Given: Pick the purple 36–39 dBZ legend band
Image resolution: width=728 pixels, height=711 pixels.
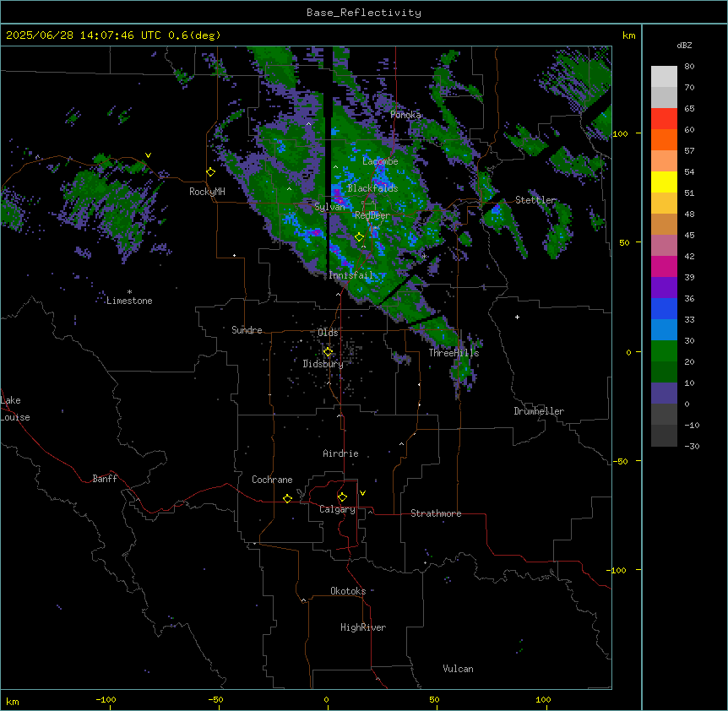Looking at the screenshot, I should [x=664, y=288].
